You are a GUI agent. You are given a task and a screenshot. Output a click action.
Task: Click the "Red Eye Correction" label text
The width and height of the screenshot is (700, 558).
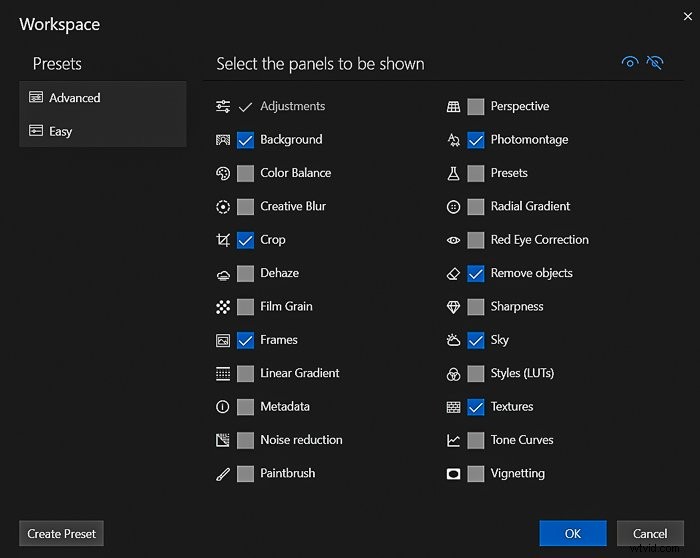click(x=539, y=240)
